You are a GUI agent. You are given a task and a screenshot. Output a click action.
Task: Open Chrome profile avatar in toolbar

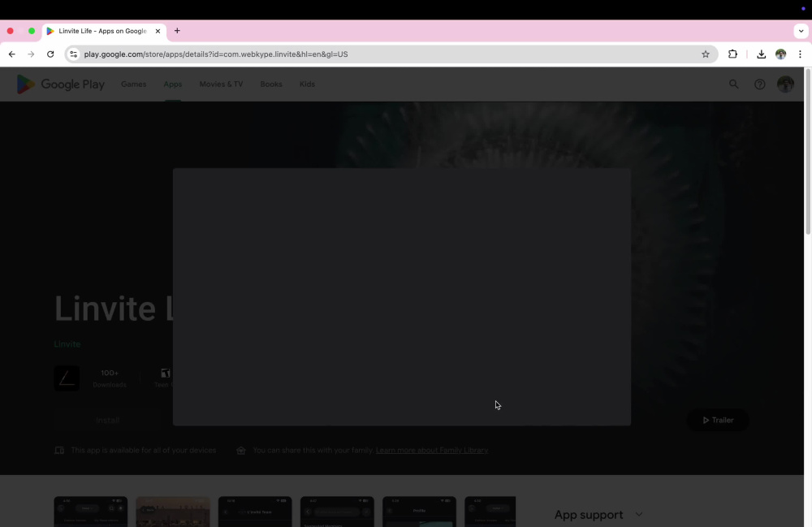[780, 54]
